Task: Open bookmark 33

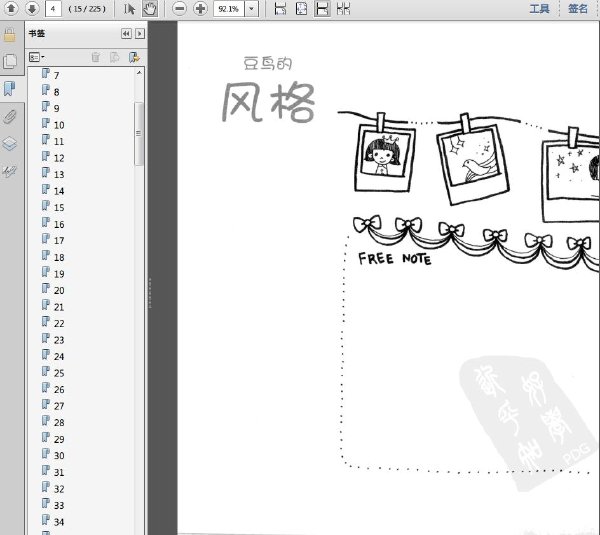Action: [x=59, y=505]
